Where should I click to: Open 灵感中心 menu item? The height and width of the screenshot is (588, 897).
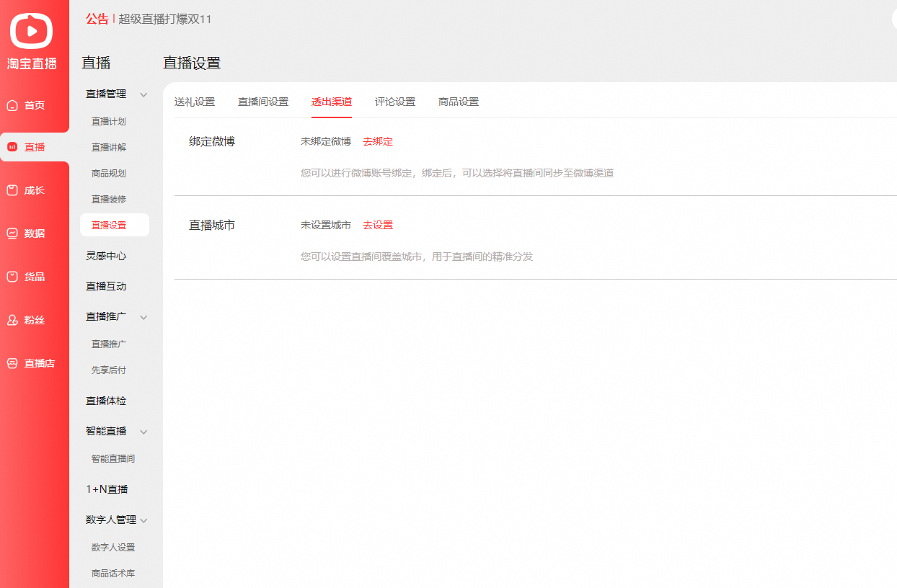coord(106,256)
